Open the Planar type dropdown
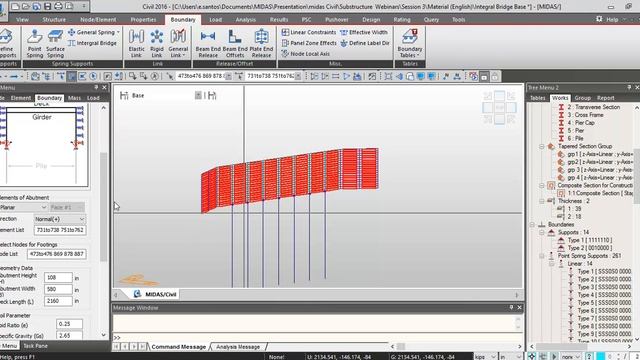 (23, 207)
